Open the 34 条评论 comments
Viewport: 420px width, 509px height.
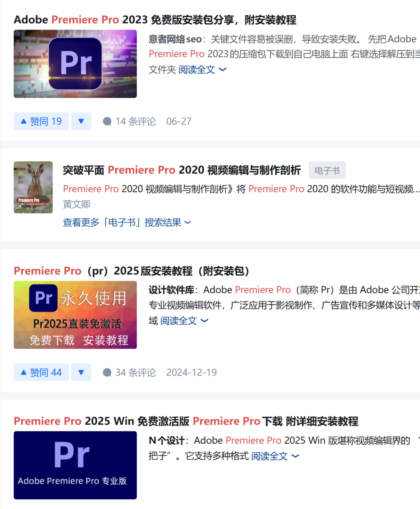click(x=129, y=373)
